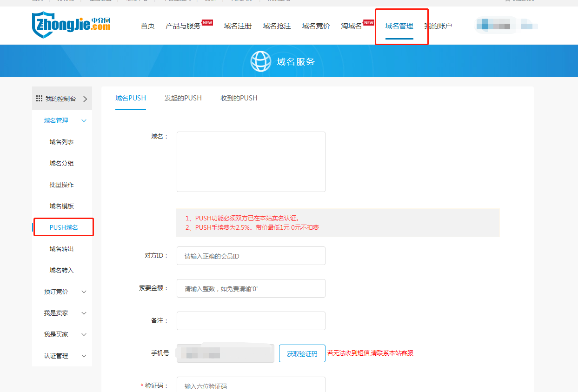
Task: Expand the 我是买家 sidebar section
Action: coord(84,334)
